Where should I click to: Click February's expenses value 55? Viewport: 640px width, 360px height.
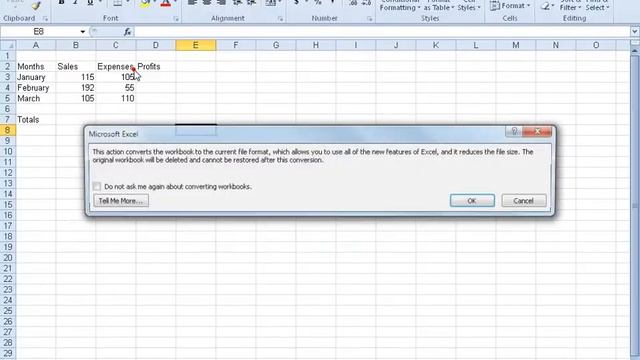pos(116,88)
